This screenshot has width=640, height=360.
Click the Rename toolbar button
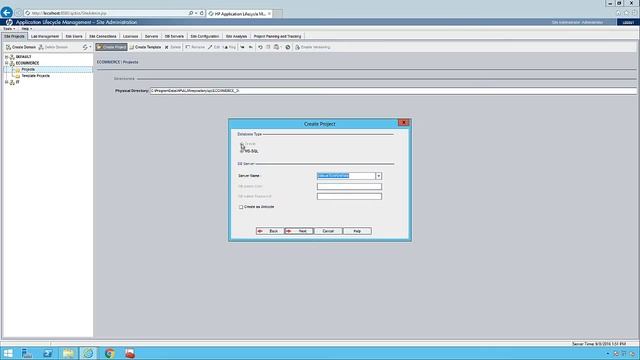pos(195,47)
